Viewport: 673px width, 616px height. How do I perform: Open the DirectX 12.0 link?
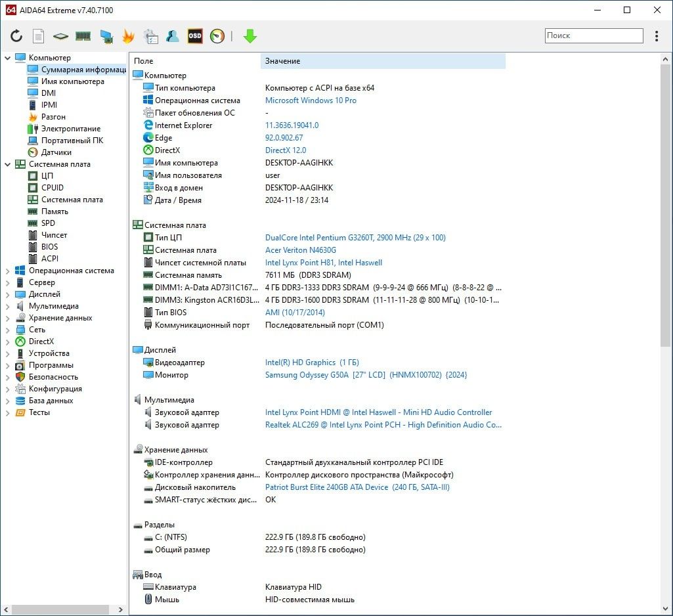[x=286, y=150]
